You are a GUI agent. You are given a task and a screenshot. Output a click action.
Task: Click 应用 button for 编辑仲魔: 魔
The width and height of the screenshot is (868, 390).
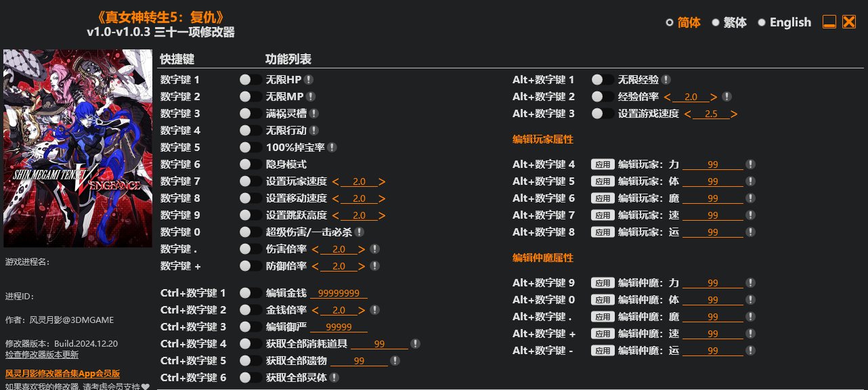603,317
